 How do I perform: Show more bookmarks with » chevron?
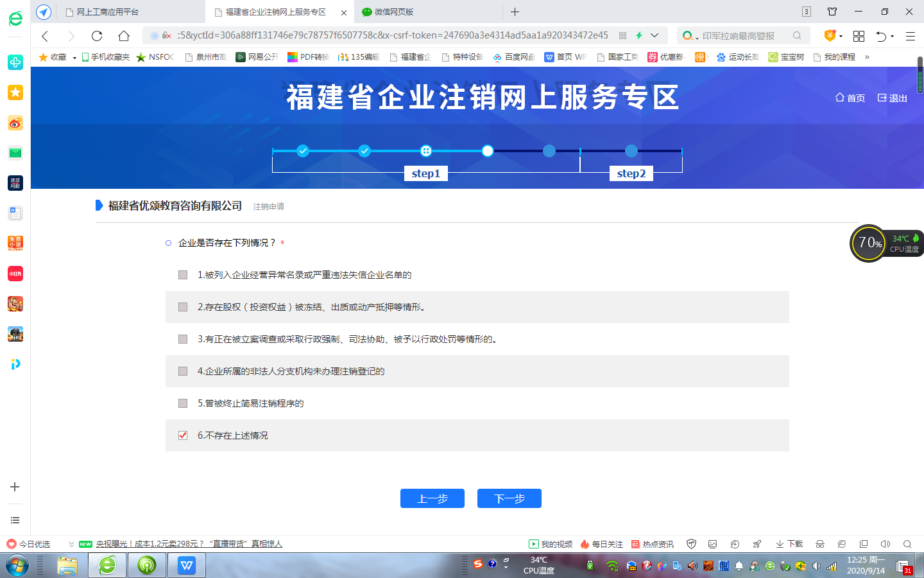[867, 57]
